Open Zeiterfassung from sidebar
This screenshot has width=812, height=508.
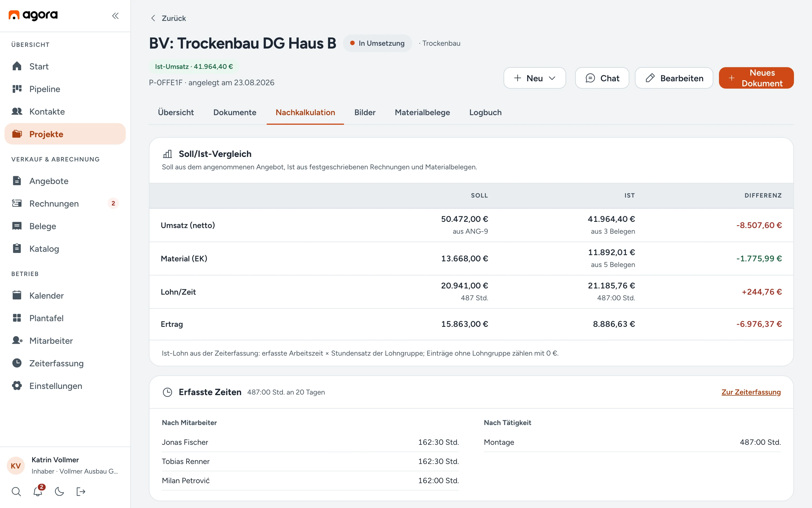(65, 363)
